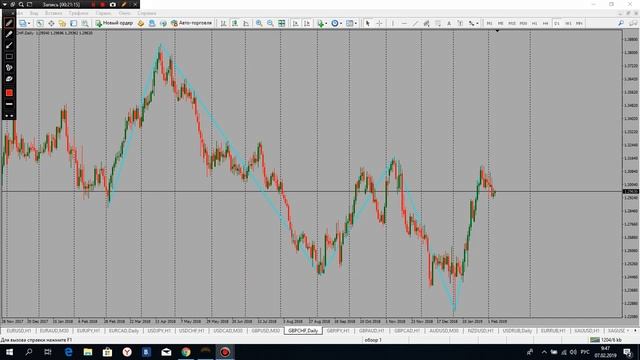Select the crosshair tool
This screenshot has height=360, width=640.
(x=379, y=23)
